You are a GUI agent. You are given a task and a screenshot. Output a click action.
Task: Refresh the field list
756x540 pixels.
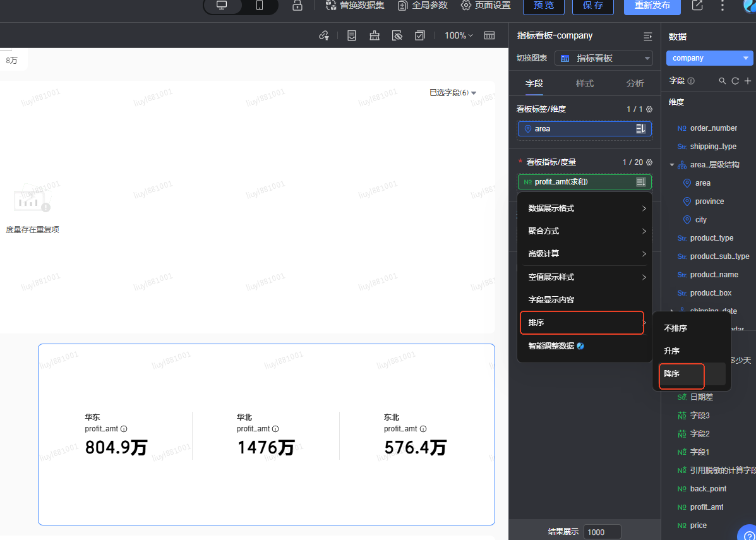[x=735, y=81]
